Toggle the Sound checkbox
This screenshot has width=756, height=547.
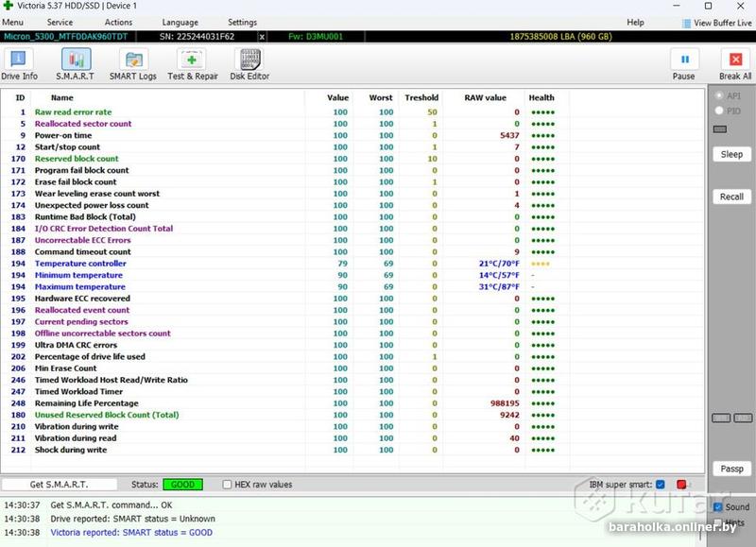717,507
